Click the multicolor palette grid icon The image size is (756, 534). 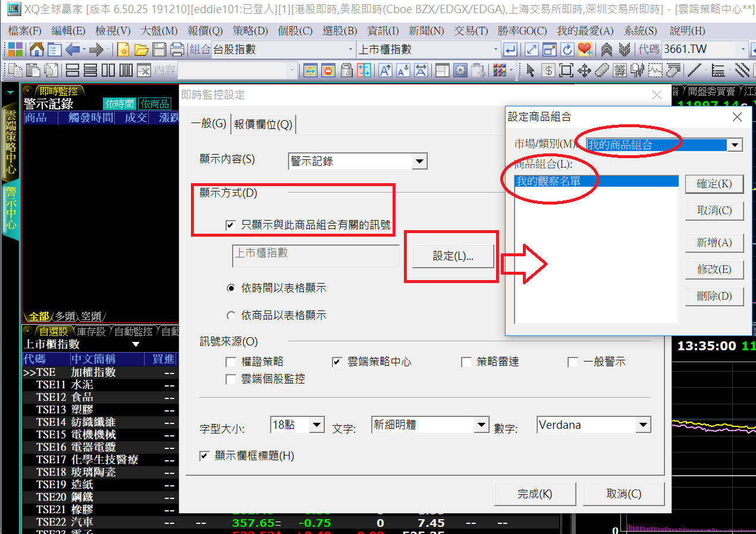(500, 71)
